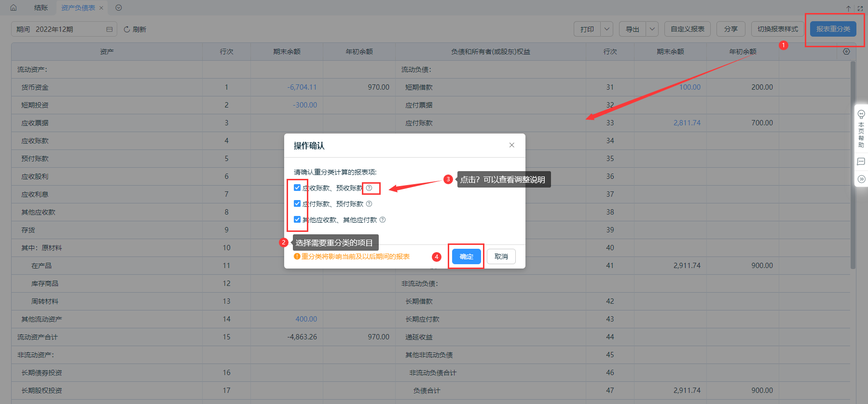
Task: Expand the 打印 dropdown arrow
Action: [607, 29]
